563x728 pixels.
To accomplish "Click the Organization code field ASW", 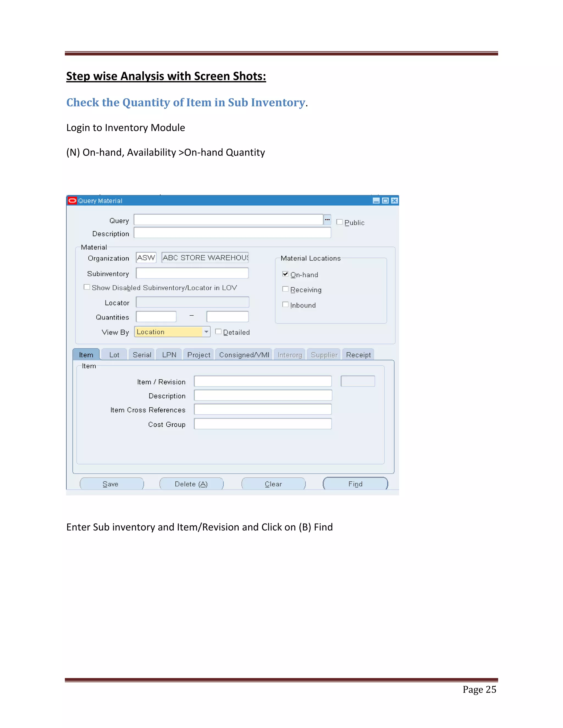I will pyautogui.click(x=146, y=258).
